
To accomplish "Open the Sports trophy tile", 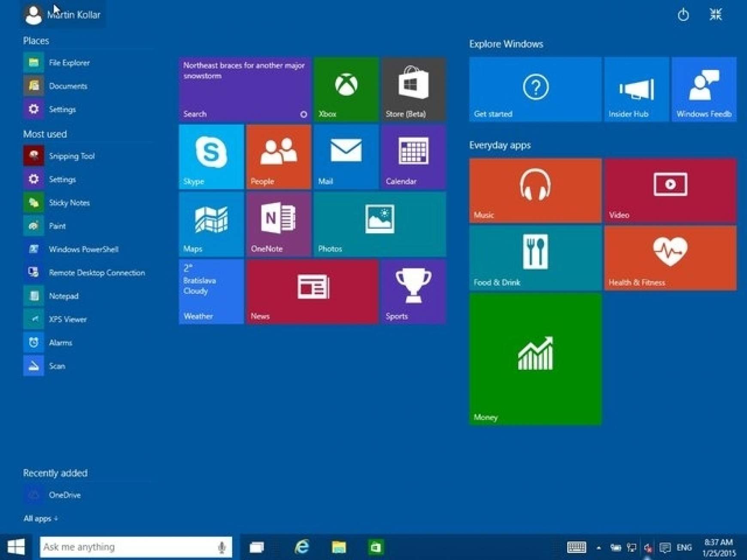I will (x=413, y=291).
